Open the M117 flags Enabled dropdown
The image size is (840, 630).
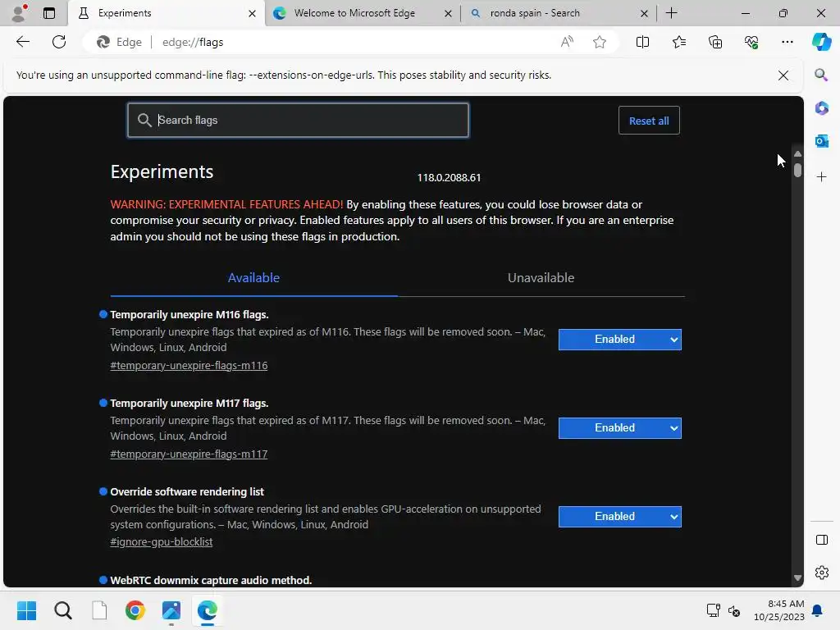pyautogui.click(x=620, y=428)
